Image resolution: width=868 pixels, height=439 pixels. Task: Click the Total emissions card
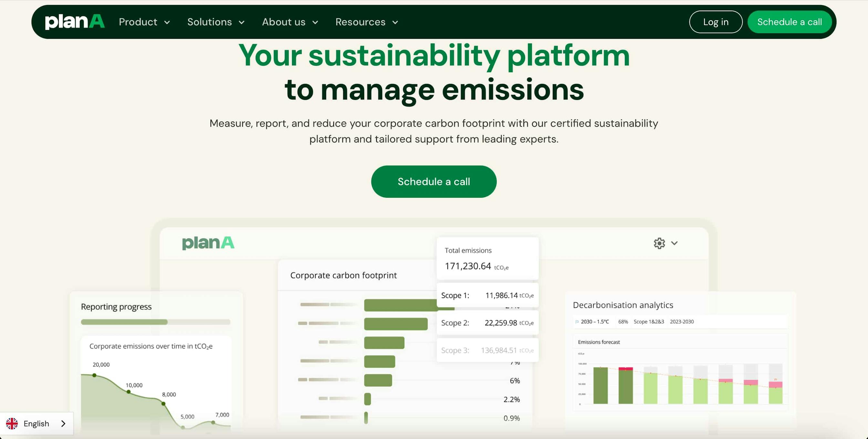(x=487, y=259)
